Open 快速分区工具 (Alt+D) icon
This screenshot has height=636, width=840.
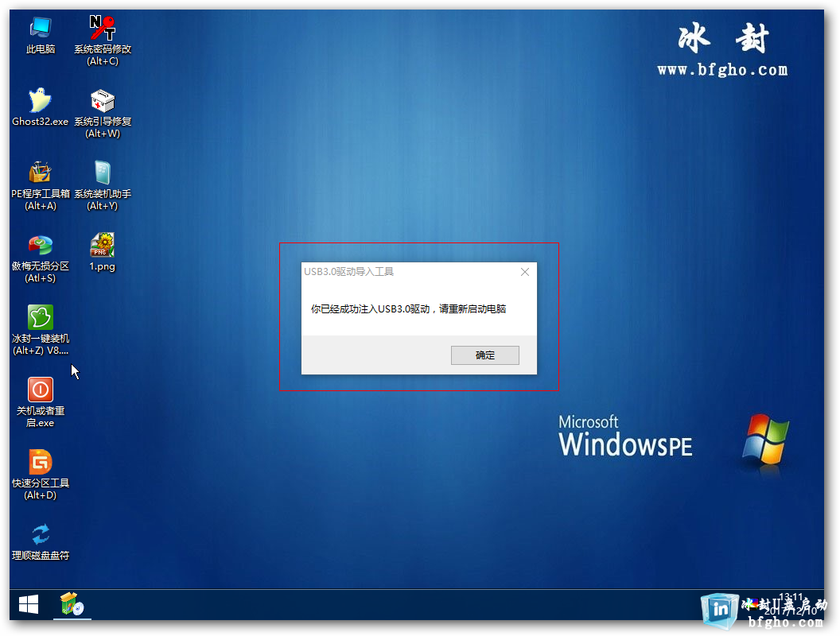pos(41,475)
